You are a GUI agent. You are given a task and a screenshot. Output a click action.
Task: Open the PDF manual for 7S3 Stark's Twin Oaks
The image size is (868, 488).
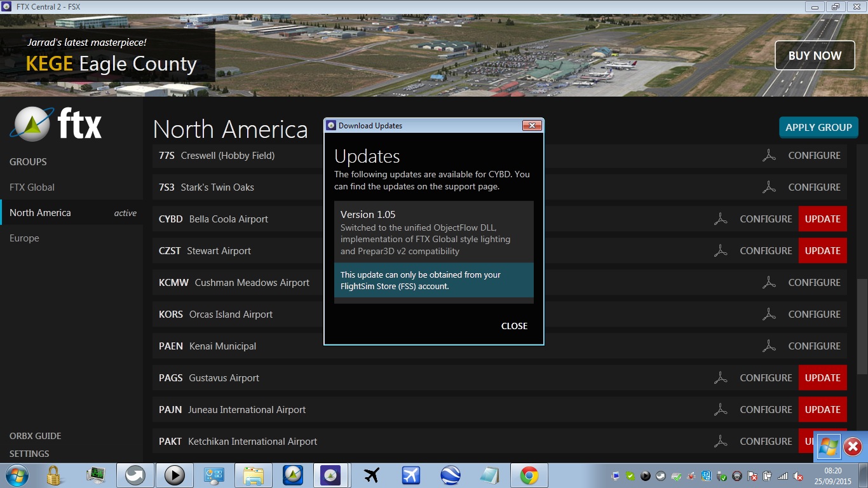[x=770, y=187]
